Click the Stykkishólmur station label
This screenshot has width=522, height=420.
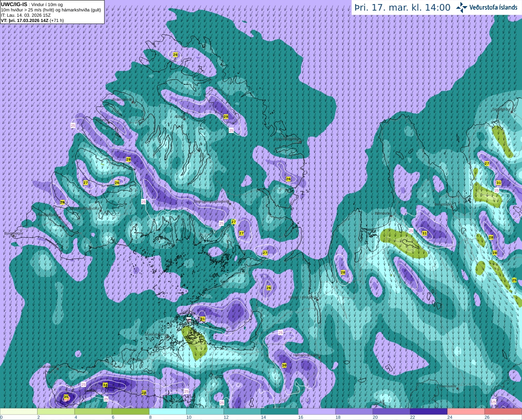click(x=156, y=334)
